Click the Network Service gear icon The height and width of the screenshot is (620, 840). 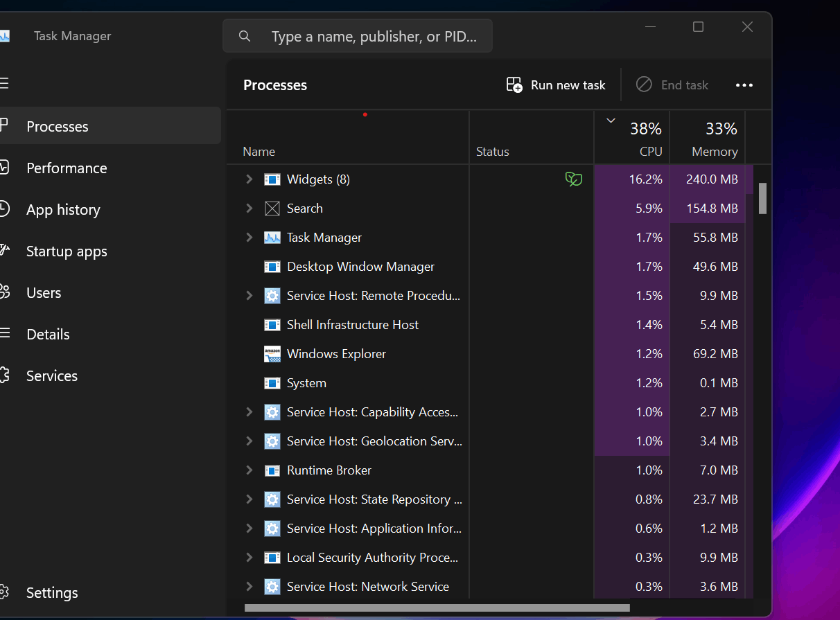pos(272,587)
